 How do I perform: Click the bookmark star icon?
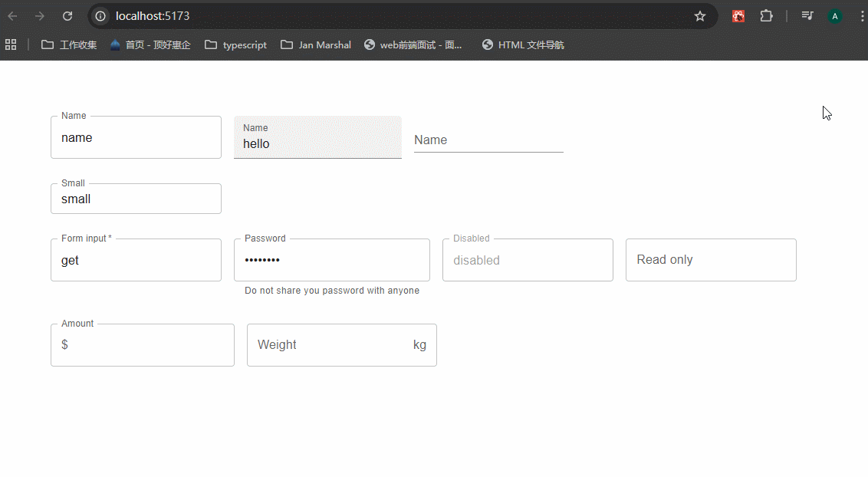[699, 16]
